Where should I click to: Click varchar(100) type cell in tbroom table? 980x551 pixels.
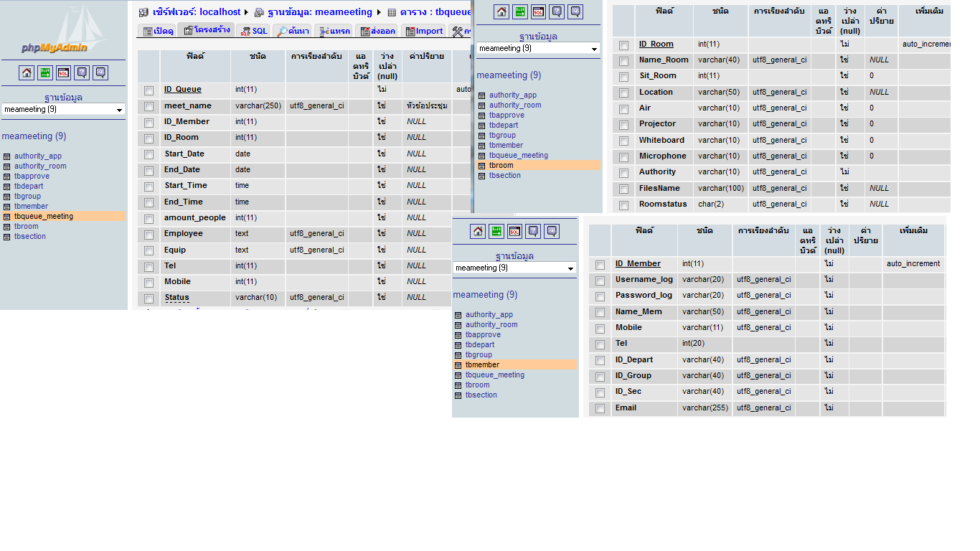coord(721,188)
